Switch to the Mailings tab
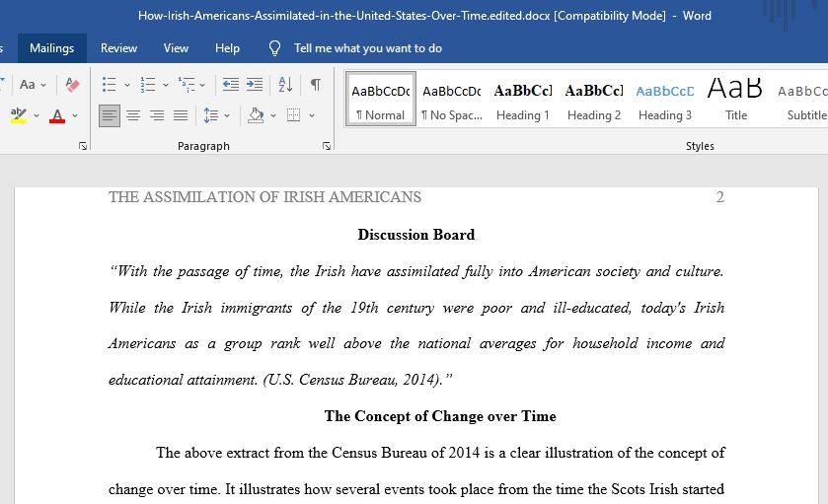 51,48
